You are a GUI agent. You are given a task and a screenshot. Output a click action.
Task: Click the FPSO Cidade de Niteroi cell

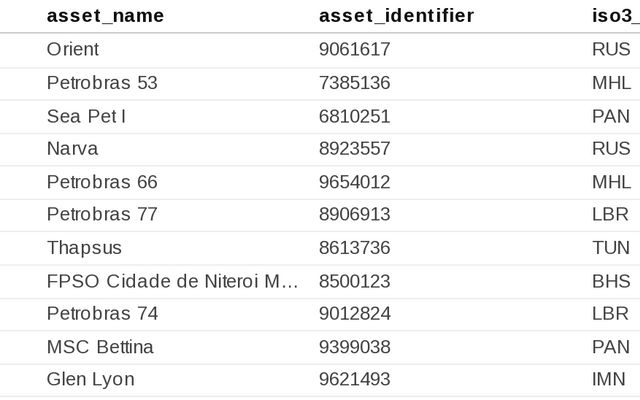(172, 281)
